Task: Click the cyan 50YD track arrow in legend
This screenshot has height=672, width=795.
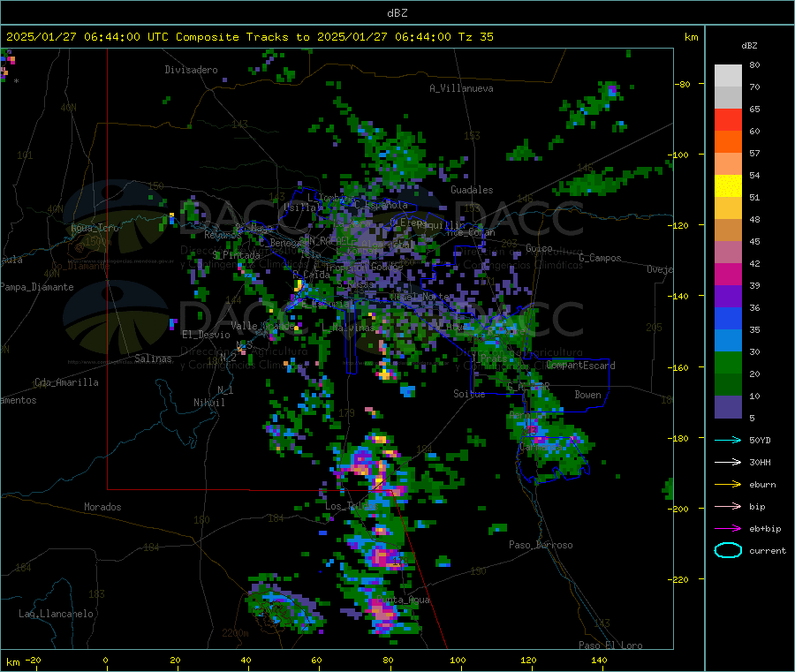Action: (728, 440)
